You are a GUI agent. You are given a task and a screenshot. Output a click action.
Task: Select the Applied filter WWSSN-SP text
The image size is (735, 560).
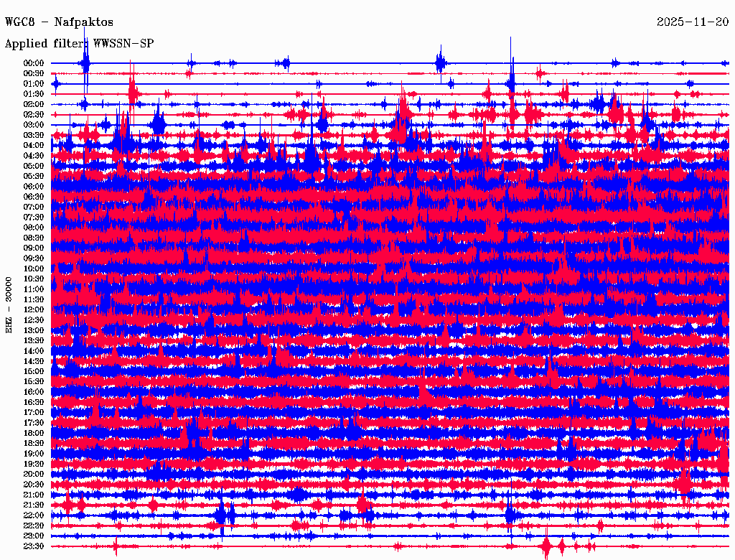(79, 43)
